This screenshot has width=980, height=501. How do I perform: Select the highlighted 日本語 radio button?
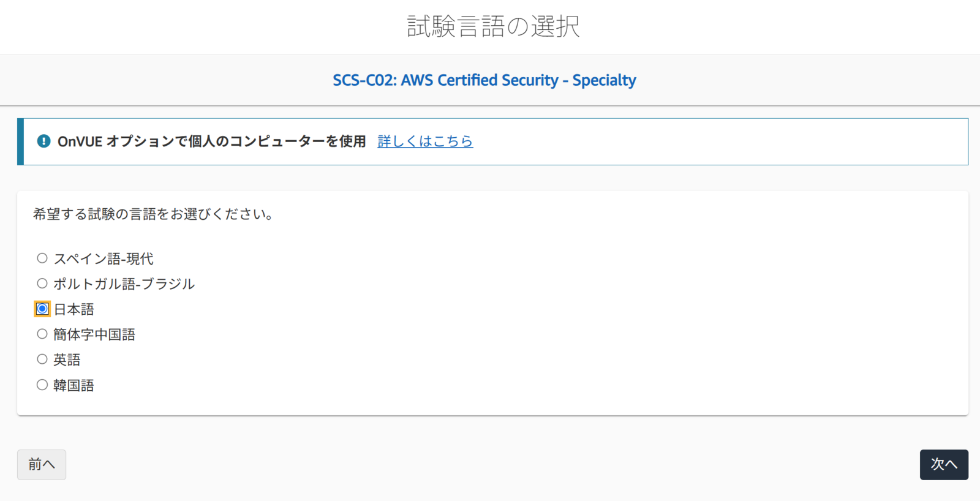click(42, 309)
